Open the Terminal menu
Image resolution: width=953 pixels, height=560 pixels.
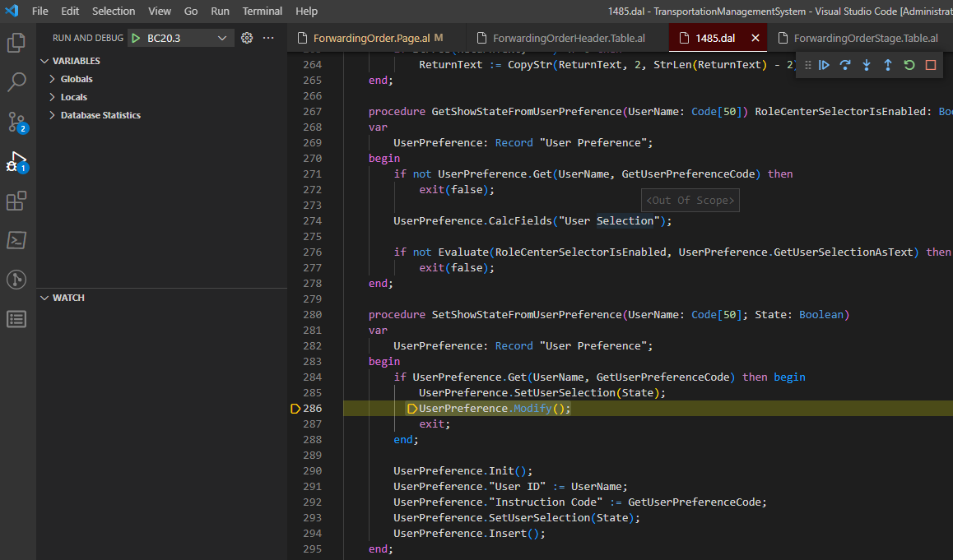click(x=263, y=11)
